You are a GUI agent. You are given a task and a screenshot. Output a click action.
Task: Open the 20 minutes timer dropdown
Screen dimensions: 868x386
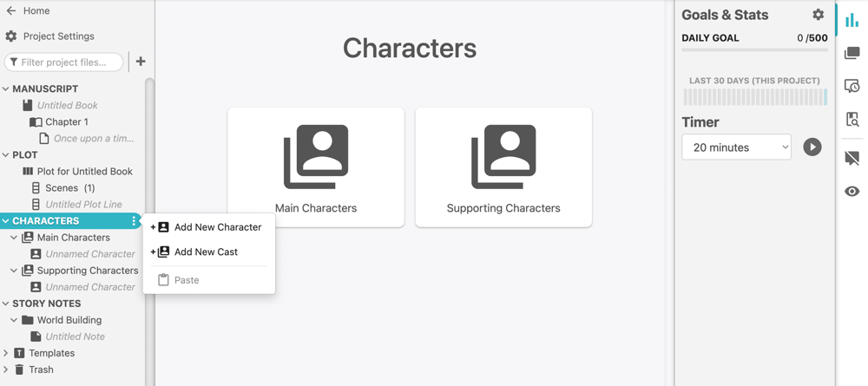pyautogui.click(x=736, y=147)
